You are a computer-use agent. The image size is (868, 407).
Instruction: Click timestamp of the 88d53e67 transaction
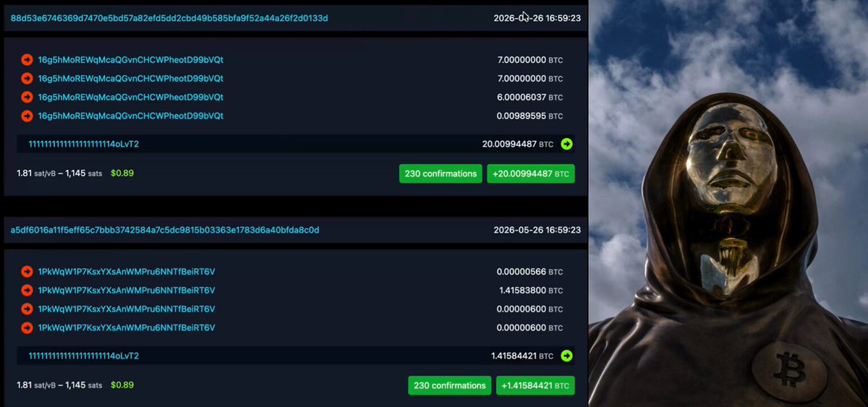[x=537, y=18]
